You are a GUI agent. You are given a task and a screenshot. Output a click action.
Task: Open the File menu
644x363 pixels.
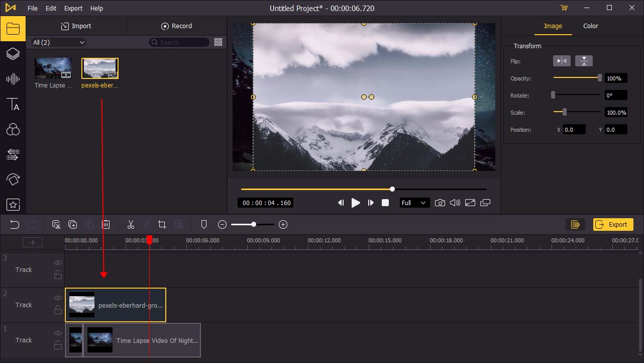(33, 8)
